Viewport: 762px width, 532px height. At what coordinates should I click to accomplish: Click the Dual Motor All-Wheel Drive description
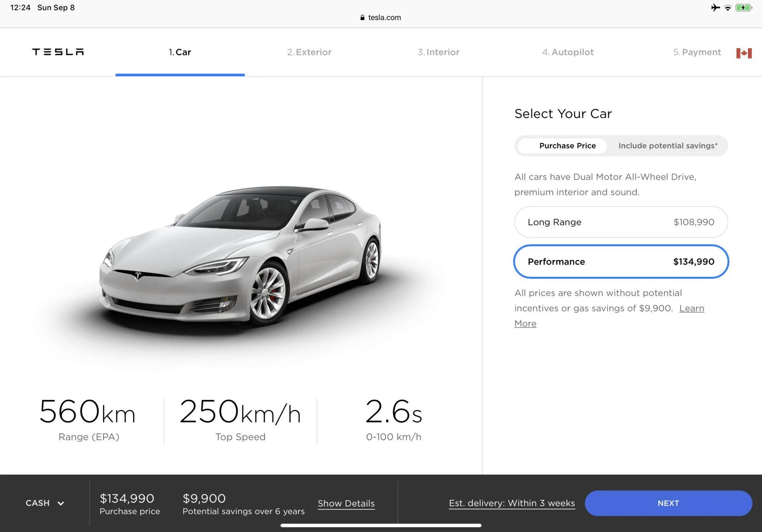point(605,184)
